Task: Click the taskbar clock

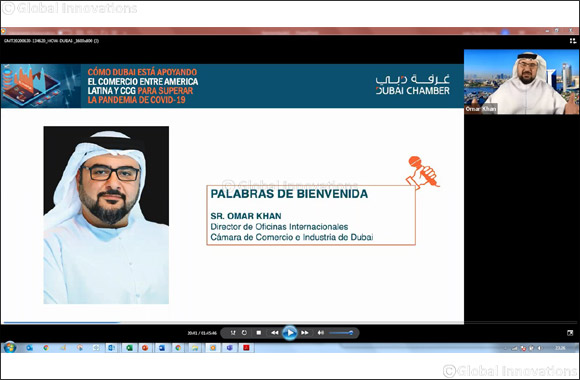Action: [x=560, y=348]
